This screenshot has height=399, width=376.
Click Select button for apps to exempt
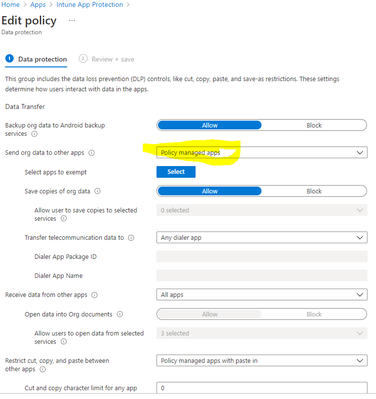(x=176, y=172)
